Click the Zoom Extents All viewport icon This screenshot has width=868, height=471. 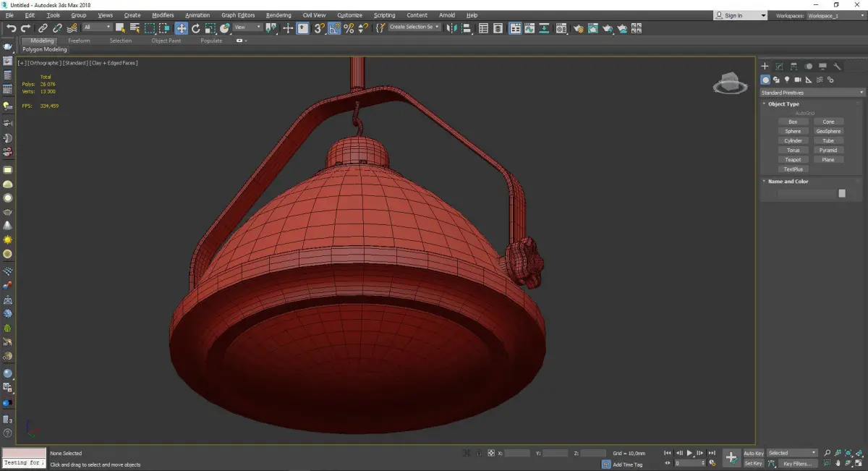(859, 453)
